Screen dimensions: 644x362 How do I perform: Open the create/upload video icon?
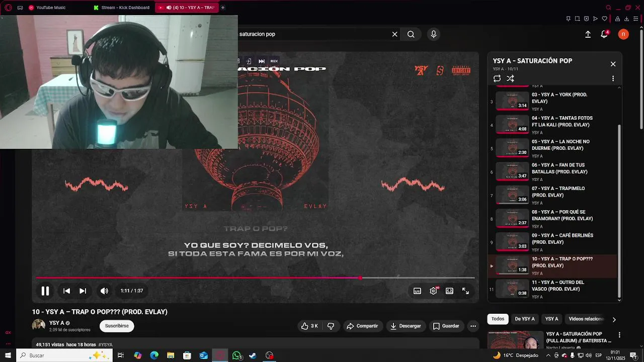click(x=588, y=34)
